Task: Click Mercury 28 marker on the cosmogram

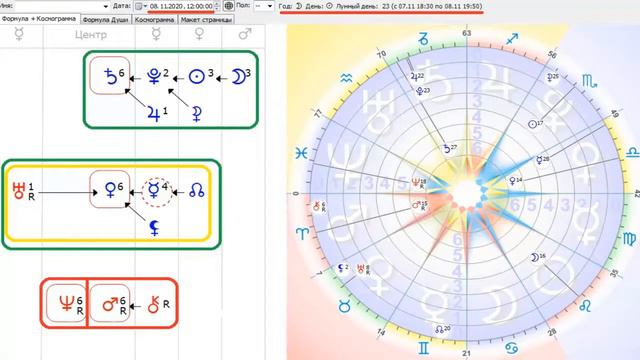Action: 542,160
